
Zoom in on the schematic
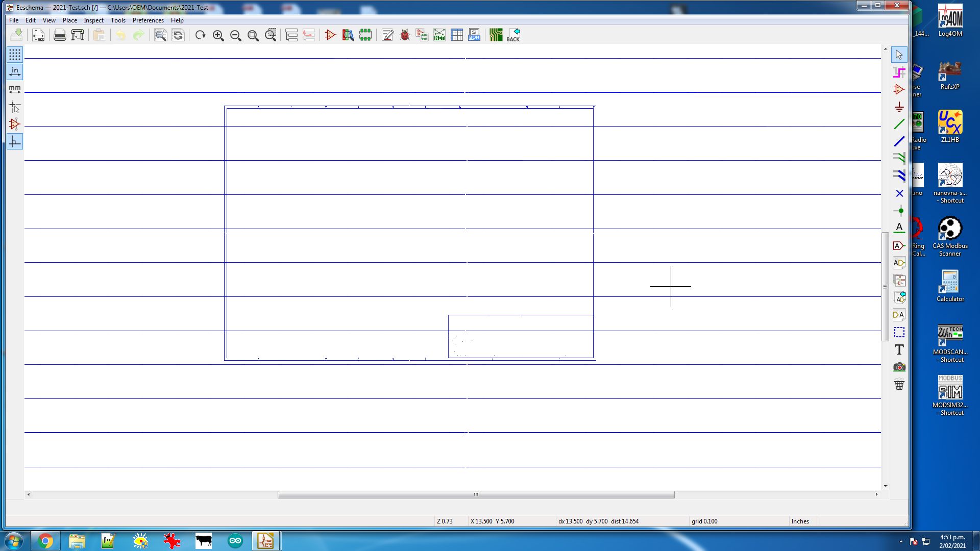click(218, 35)
